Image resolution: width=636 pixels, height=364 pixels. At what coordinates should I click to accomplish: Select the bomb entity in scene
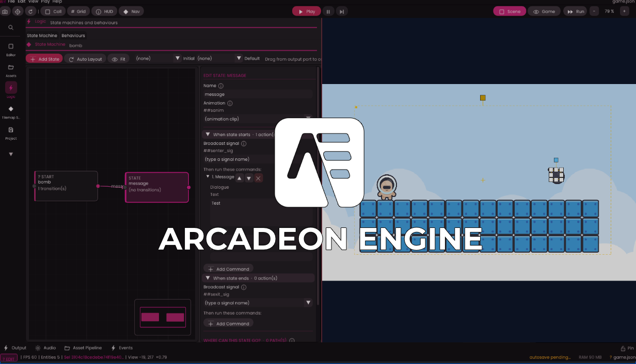pos(556,175)
